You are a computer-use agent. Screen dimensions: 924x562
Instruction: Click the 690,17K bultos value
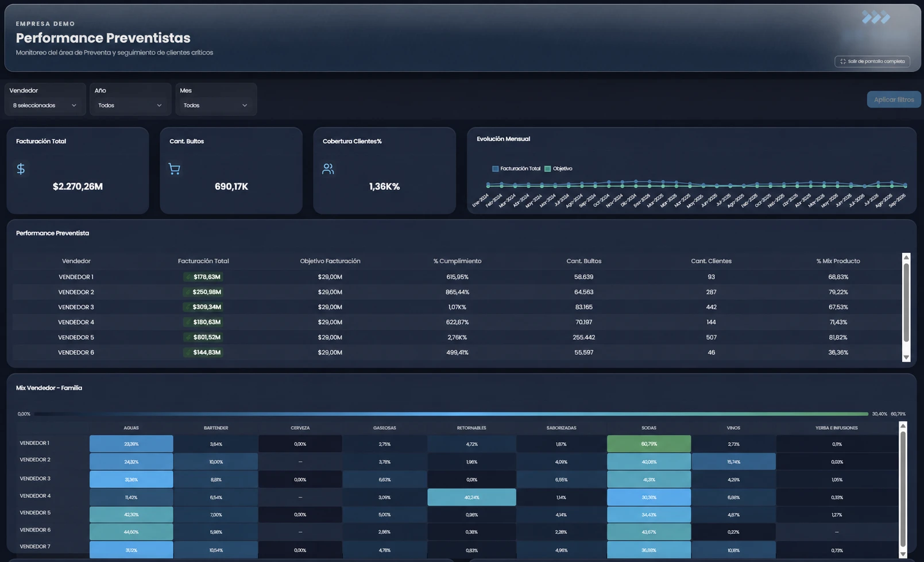tap(231, 186)
